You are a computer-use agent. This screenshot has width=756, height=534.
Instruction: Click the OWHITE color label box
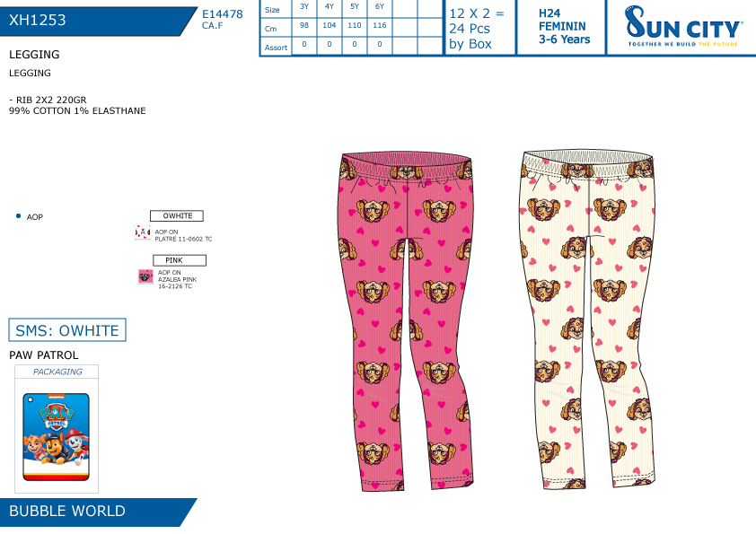click(x=177, y=216)
